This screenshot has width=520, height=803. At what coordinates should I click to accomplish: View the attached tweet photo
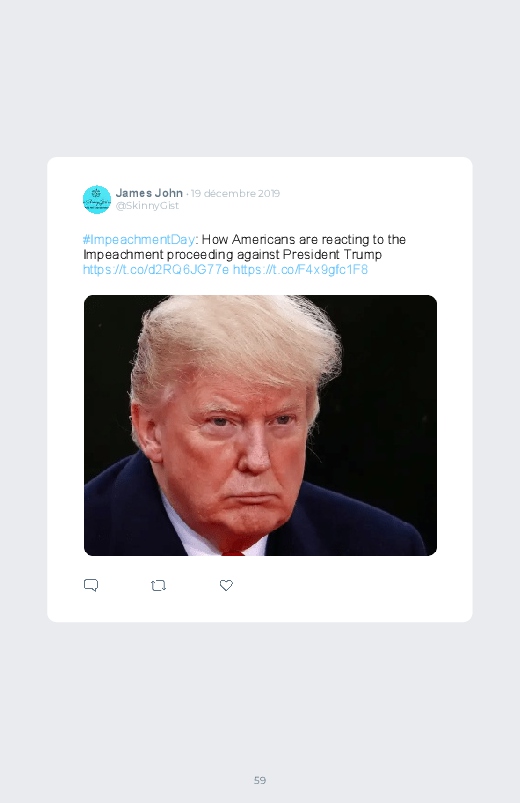click(260, 425)
